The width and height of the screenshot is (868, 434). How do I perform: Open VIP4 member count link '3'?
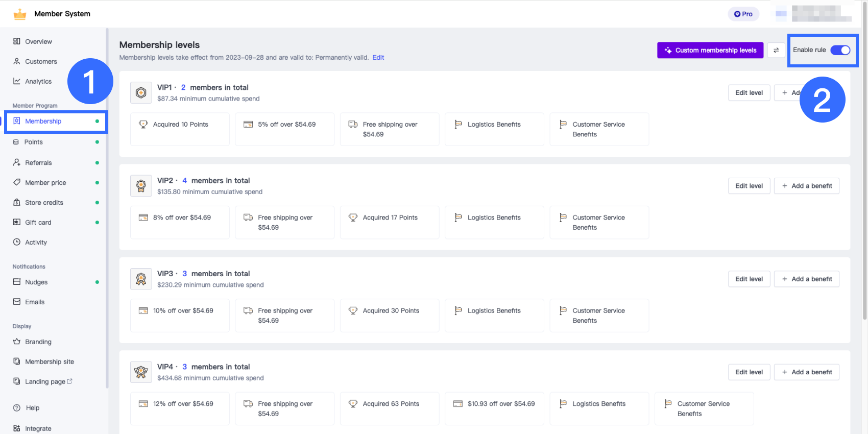click(x=185, y=367)
